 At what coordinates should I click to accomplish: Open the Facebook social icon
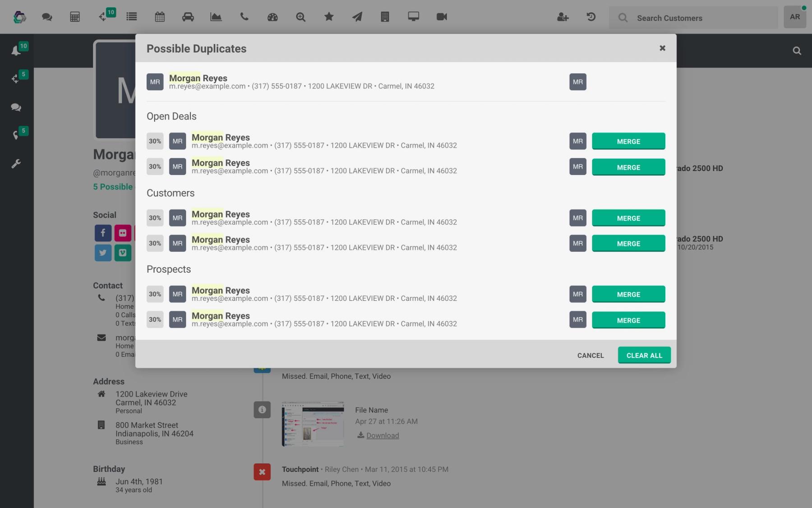(x=103, y=233)
